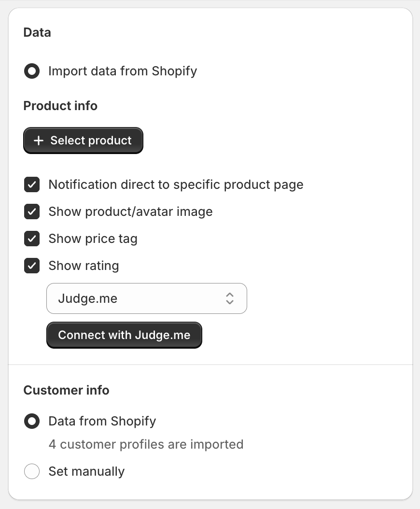The width and height of the screenshot is (420, 509).
Task: Click the Show product/avatar image label text
Action: [x=130, y=212]
